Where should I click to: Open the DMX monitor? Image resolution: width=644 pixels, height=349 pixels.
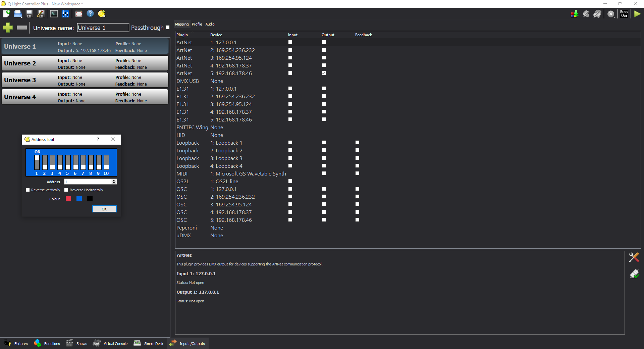tap(54, 14)
